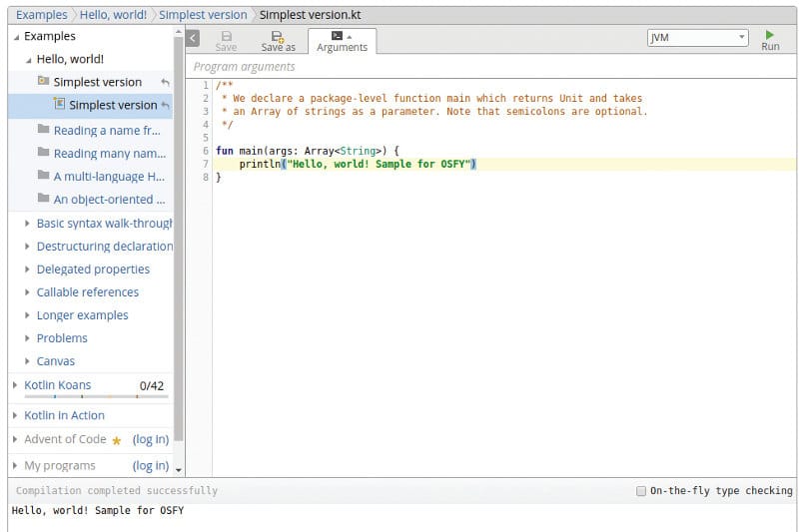Select Examples in the breadcrumb bar
The image size is (799, 532).
[41, 15]
